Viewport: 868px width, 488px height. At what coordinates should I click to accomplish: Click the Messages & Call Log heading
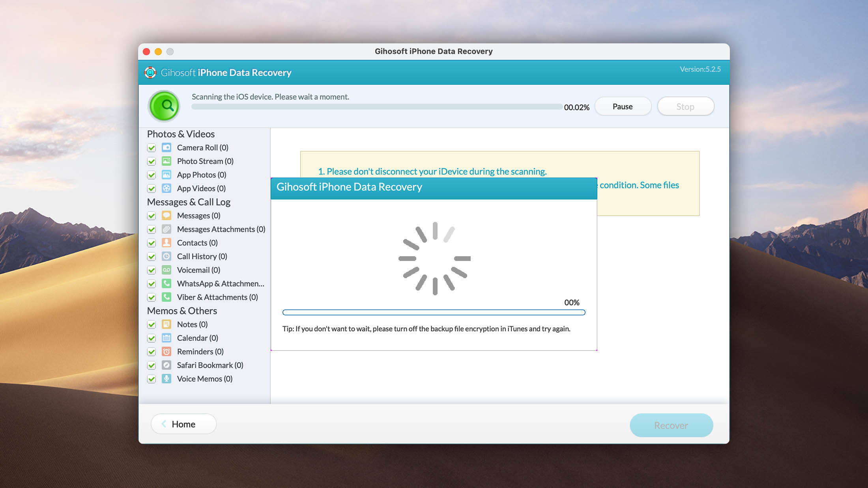(x=189, y=202)
